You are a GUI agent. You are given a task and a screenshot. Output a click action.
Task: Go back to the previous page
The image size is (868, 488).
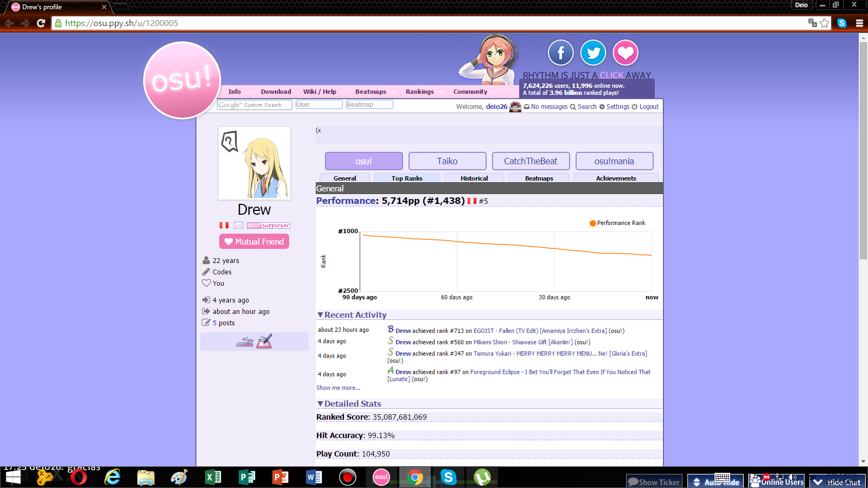tap(9, 23)
